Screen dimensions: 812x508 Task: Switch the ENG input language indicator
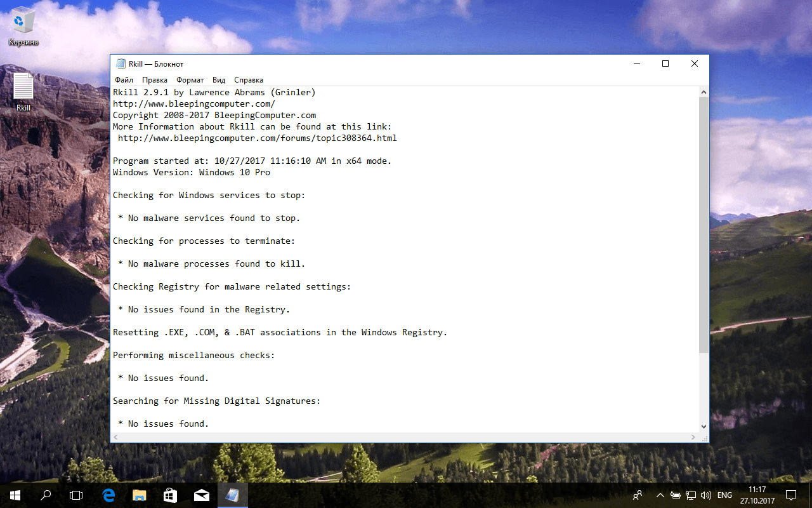coord(724,495)
